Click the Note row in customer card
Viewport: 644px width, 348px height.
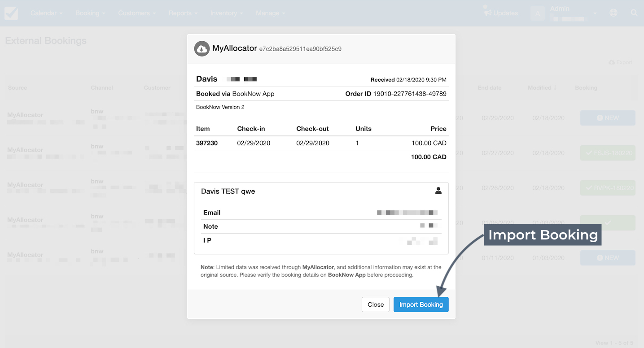[321, 226]
